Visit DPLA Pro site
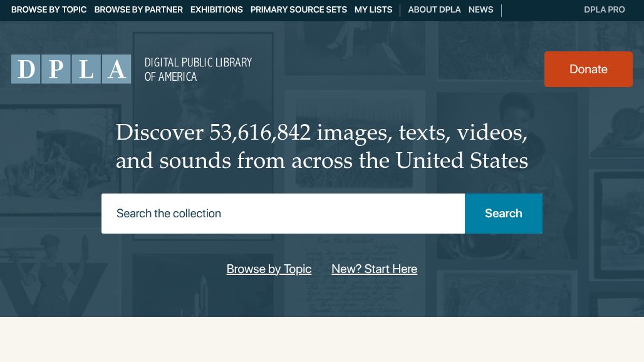 (604, 9)
